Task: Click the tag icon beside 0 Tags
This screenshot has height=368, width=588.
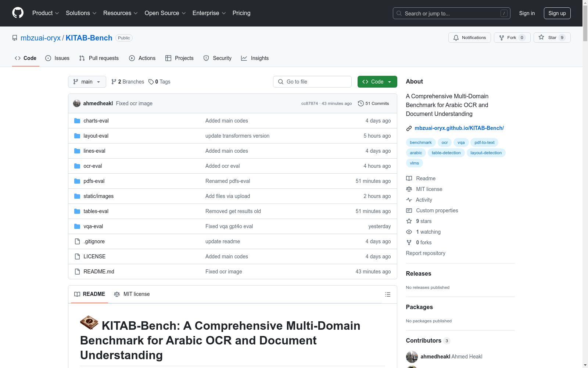Action: point(151,82)
